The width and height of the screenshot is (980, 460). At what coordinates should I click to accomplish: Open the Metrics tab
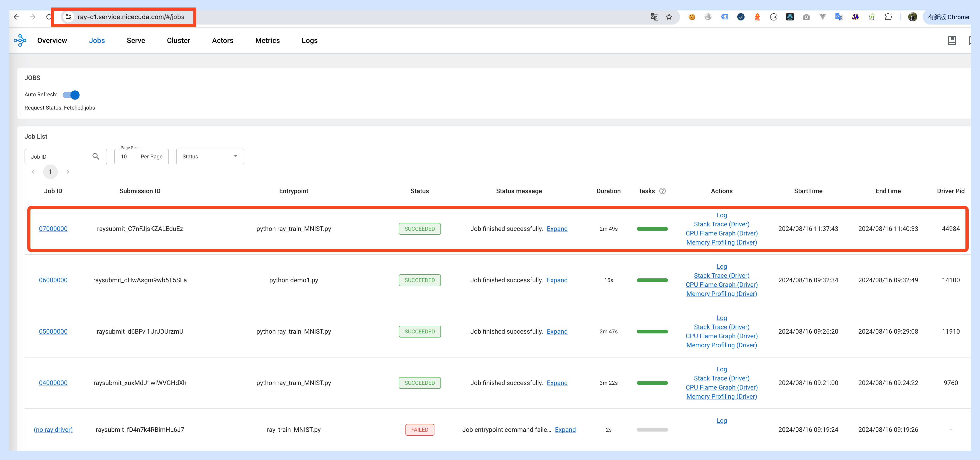[x=267, y=40]
